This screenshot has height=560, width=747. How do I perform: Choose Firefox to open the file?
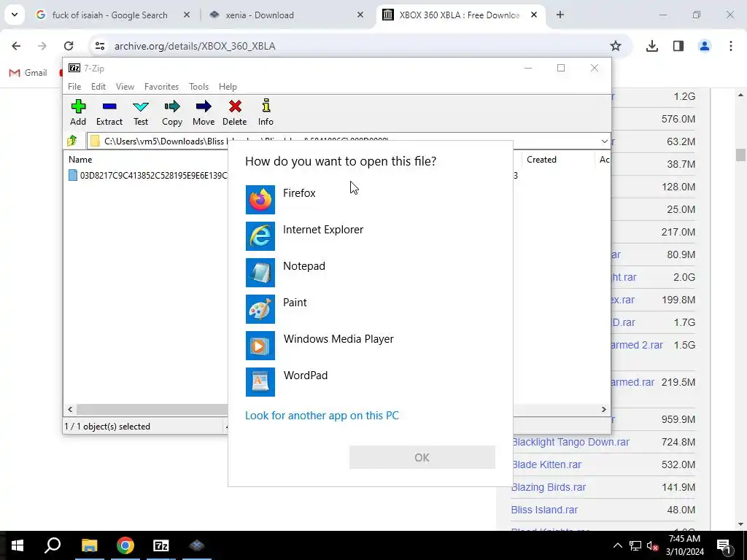[370, 200]
